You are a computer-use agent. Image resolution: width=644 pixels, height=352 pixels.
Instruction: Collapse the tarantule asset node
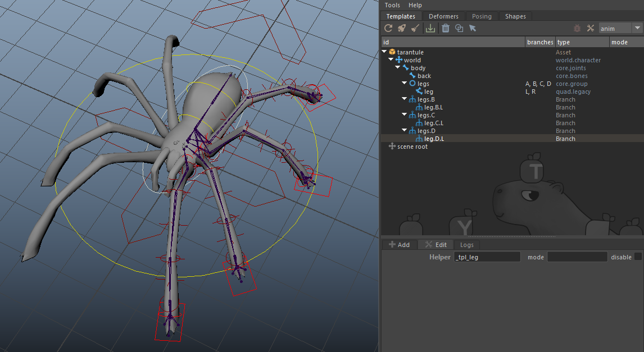coord(385,52)
